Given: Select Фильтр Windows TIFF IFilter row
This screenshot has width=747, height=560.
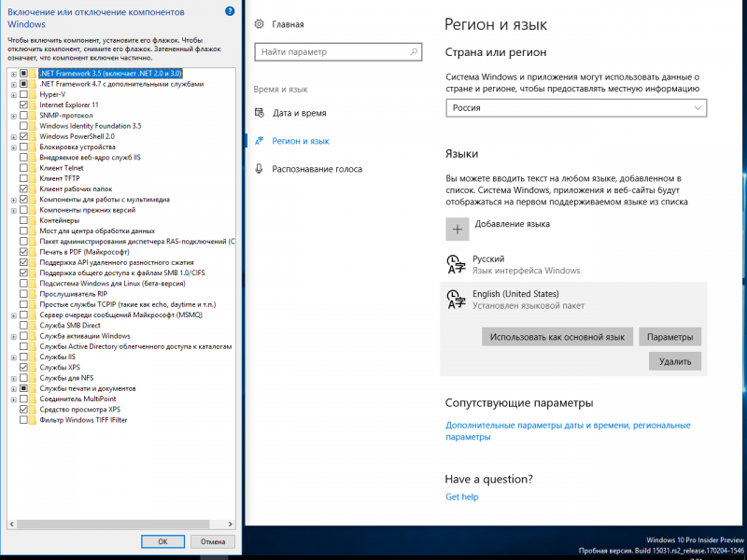Looking at the screenshot, I should [x=83, y=420].
